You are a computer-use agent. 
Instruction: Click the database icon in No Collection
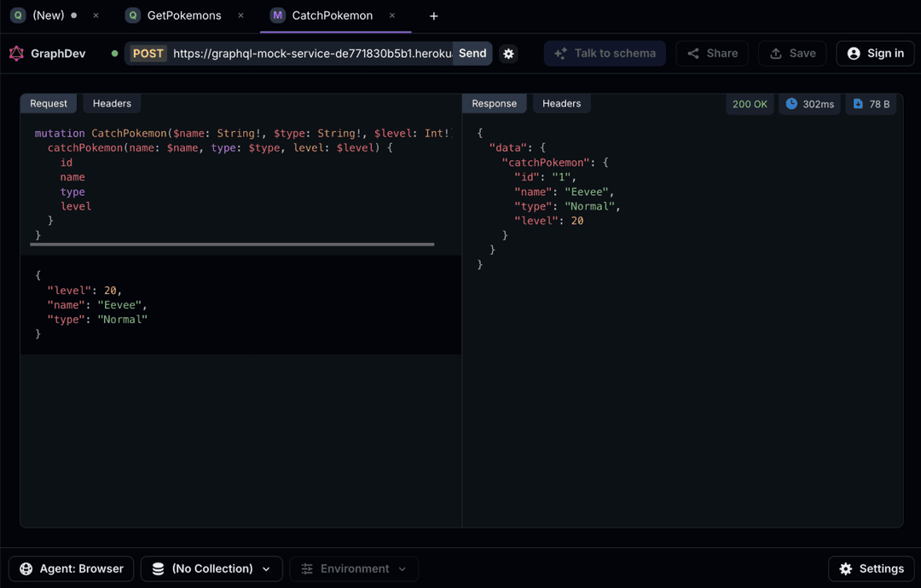158,568
